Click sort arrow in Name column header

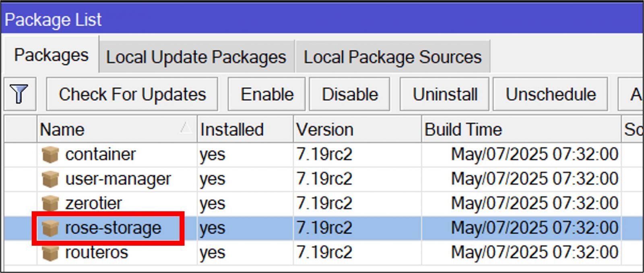pos(186,128)
